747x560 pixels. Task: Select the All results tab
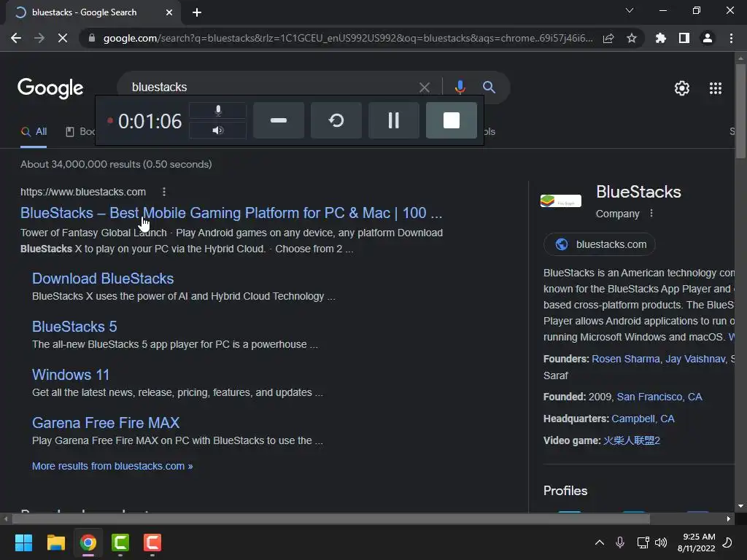(34, 131)
